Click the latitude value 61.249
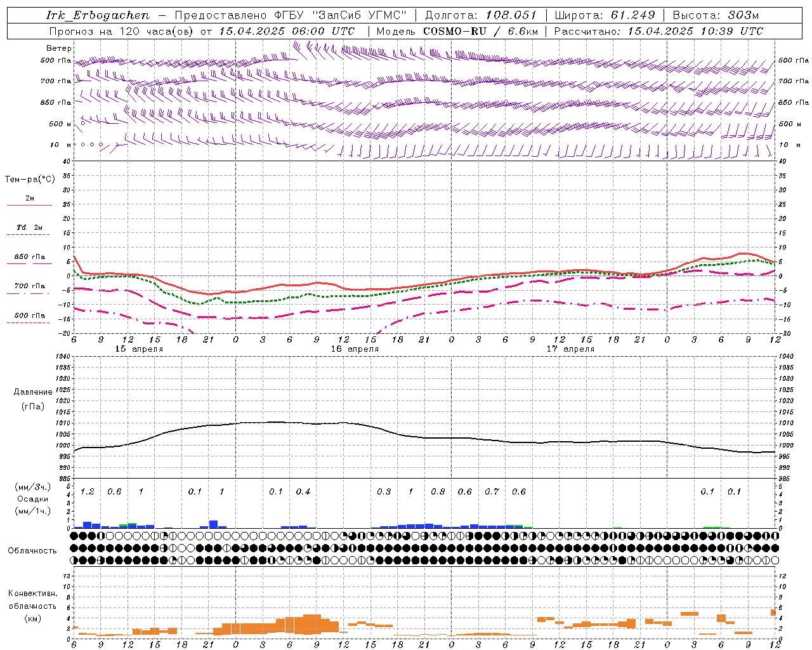 [x=633, y=15]
